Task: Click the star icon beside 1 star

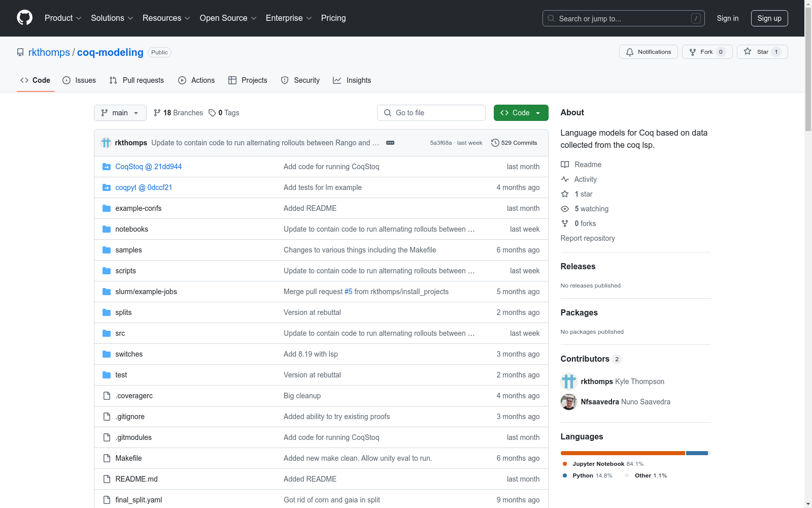Action: pos(565,194)
